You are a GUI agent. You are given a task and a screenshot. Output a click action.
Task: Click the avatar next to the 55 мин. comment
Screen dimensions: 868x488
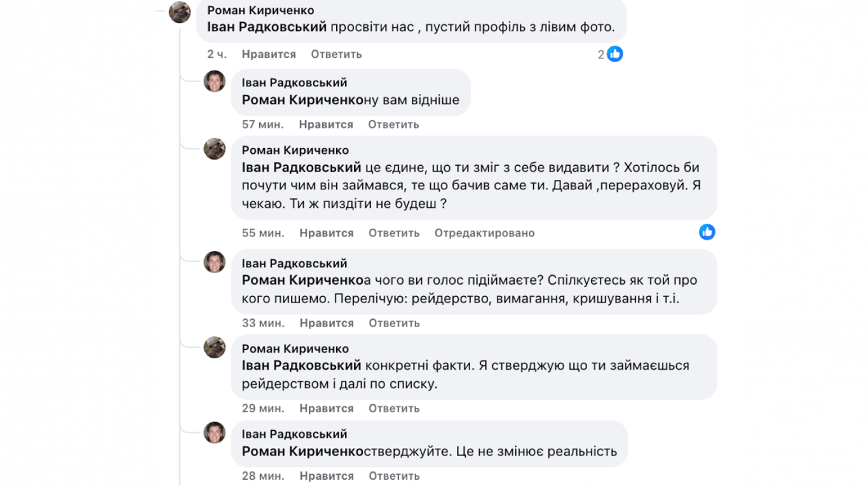[x=215, y=149]
